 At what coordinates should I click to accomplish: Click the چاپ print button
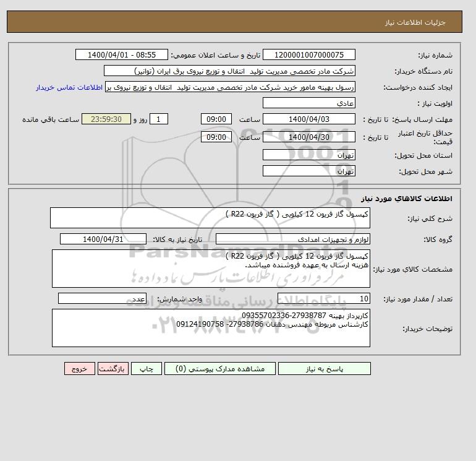(147, 368)
